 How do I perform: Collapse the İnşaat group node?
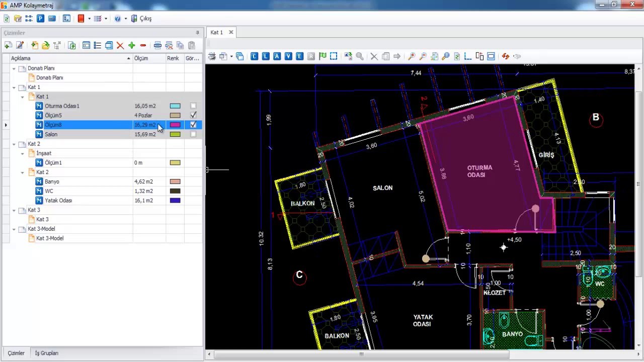point(23,153)
